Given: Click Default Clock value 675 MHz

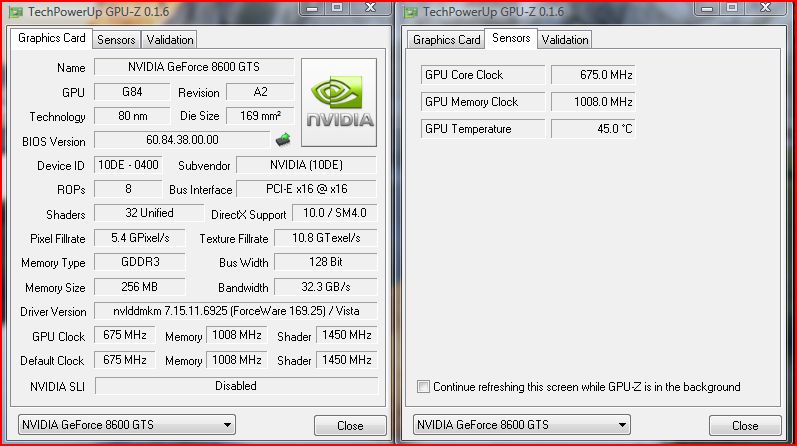Looking at the screenshot, I should coord(125,360).
